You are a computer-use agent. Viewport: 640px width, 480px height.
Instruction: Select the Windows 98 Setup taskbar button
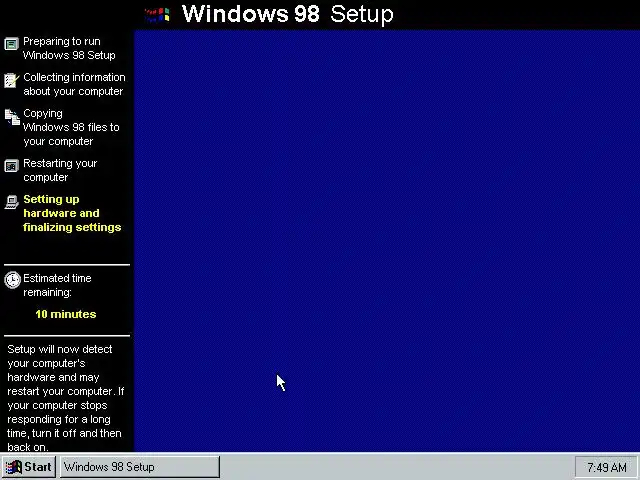140,467
